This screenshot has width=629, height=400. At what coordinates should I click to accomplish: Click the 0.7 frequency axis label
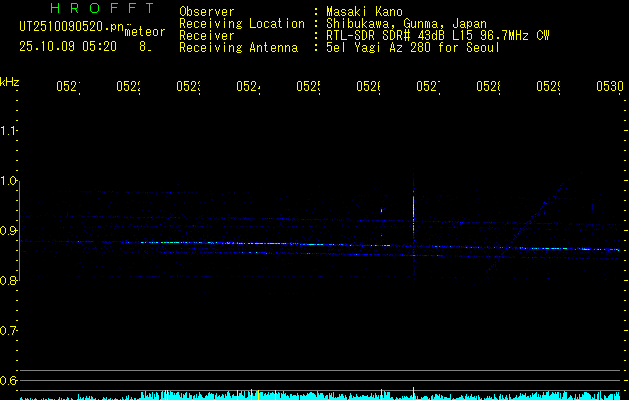pos(9,331)
